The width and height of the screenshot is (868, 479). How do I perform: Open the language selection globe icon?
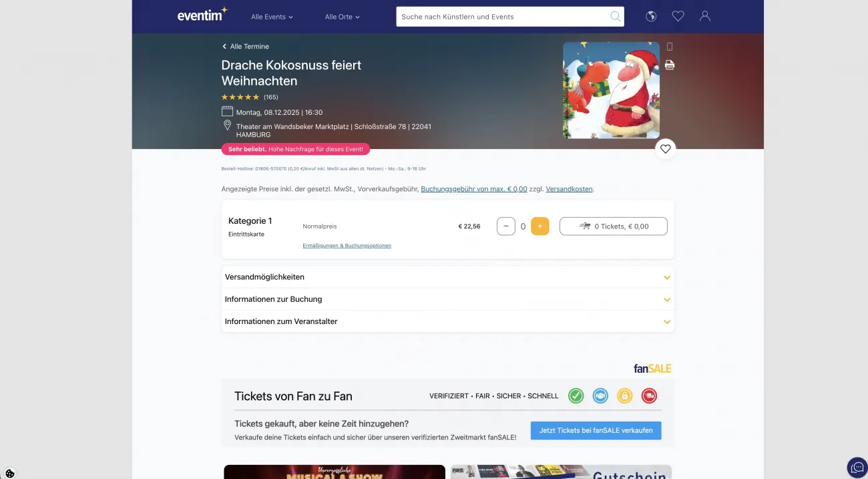(x=650, y=16)
